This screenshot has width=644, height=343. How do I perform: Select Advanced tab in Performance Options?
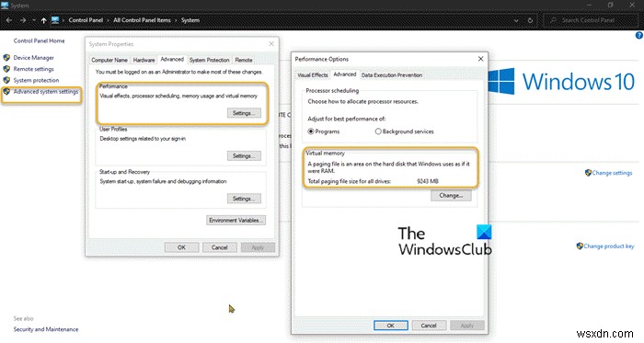[345, 74]
